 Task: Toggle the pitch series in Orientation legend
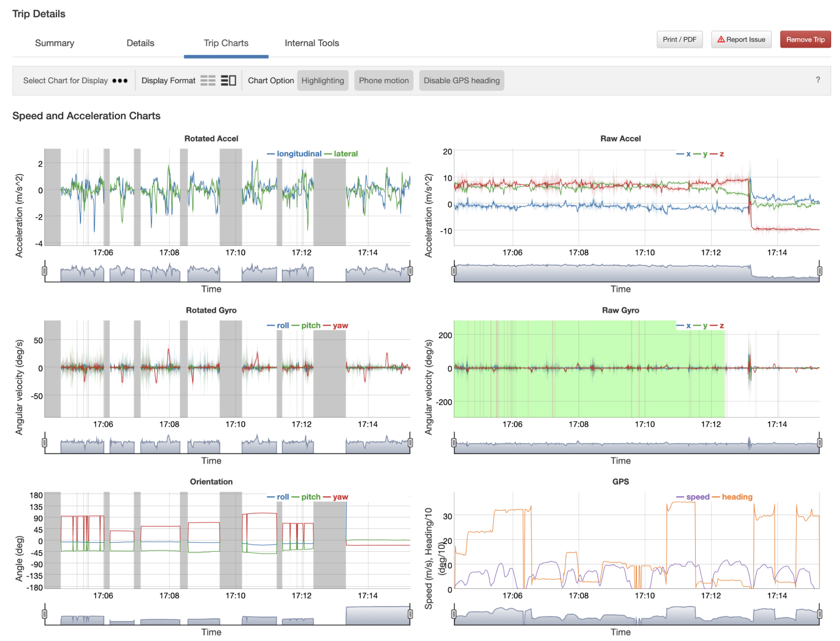pyautogui.click(x=310, y=497)
